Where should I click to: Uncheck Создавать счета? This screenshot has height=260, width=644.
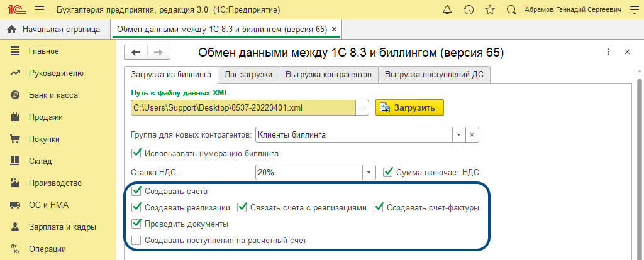pos(136,191)
